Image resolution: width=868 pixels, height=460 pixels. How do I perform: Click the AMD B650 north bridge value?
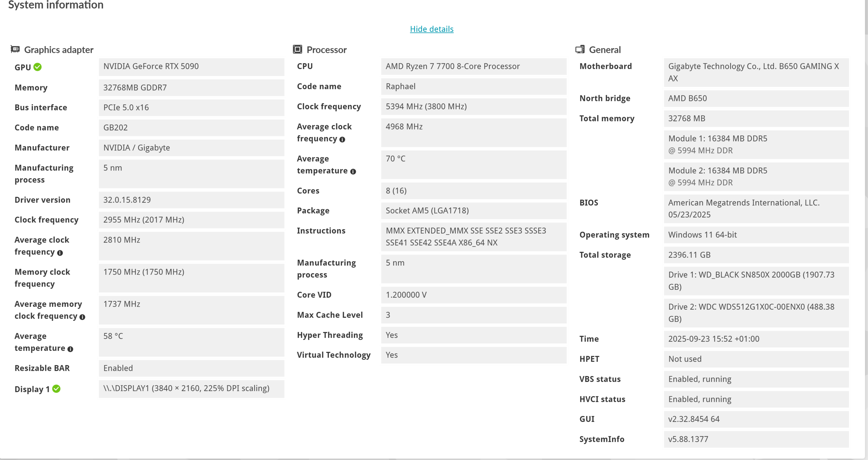pyautogui.click(x=756, y=99)
